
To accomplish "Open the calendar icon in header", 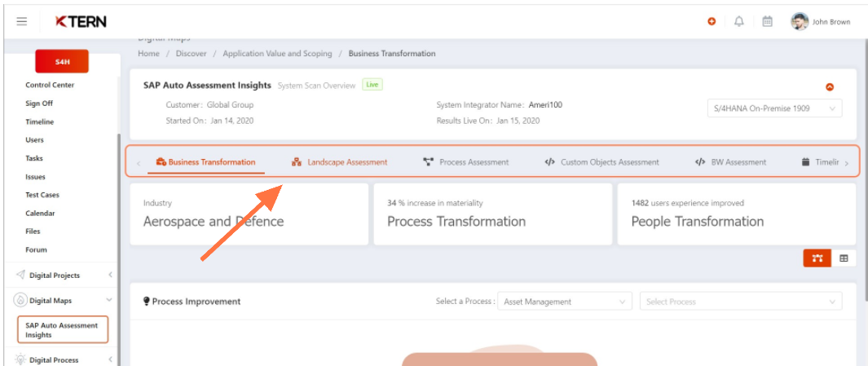I will pyautogui.click(x=767, y=21).
